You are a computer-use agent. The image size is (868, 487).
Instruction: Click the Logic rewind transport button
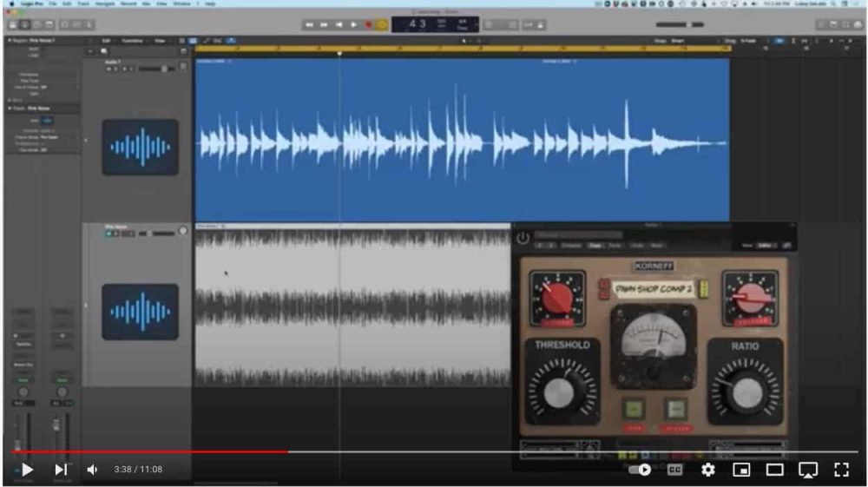pyautogui.click(x=309, y=25)
